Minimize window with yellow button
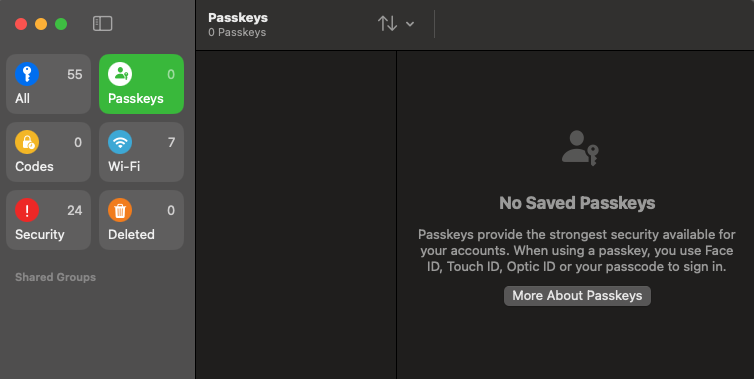This screenshot has height=379, width=754. tap(41, 24)
